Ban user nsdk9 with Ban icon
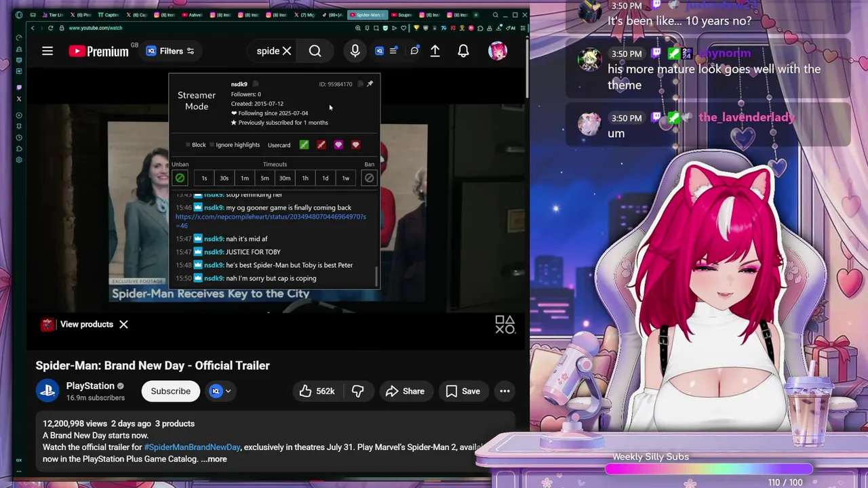This screenshot has height=488, width=868. pos(369,178)
